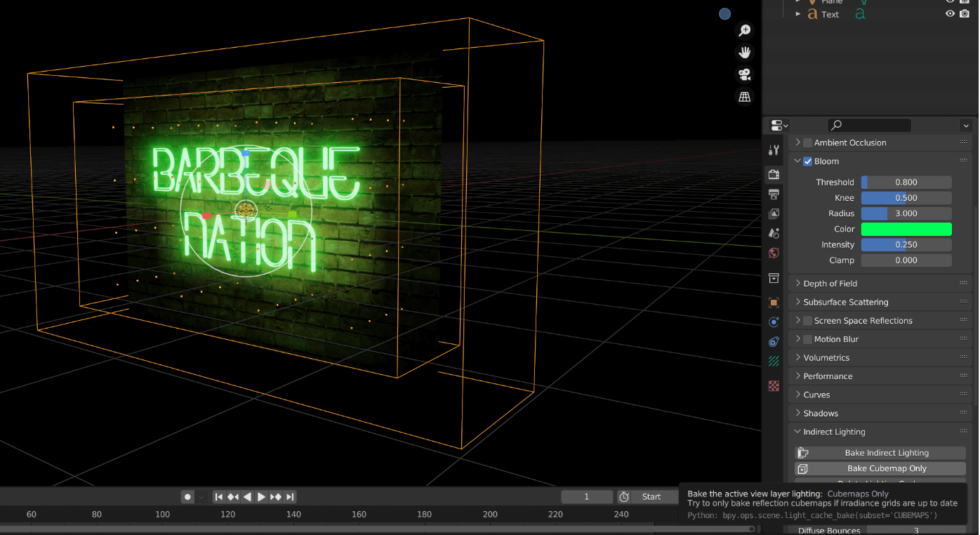Expand the Depth of Field panel
Viewport: 980px width, 535px height.
pos(797,284)
